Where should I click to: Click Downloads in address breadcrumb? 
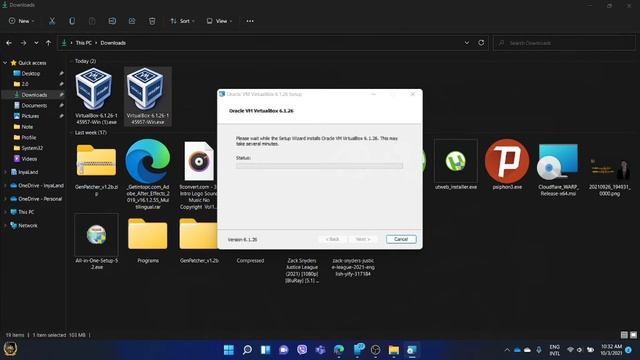pos(113,43)
